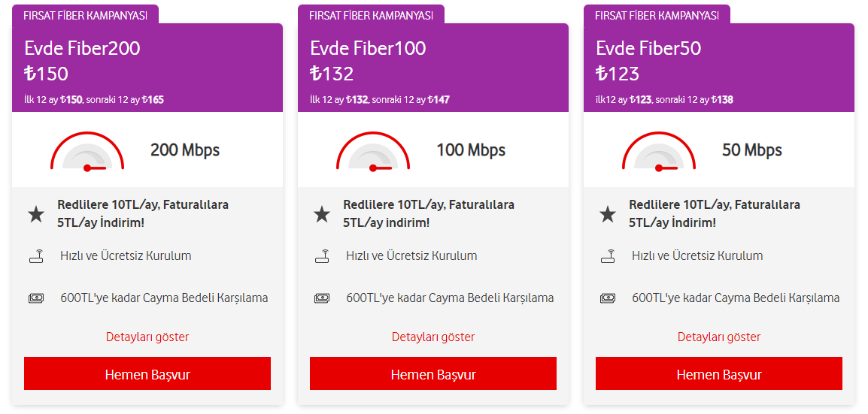The height and width of the screenshot is (414, 868).
Task: Expand Detayları göster for Evde Fiber200
Action: [147, 337]
